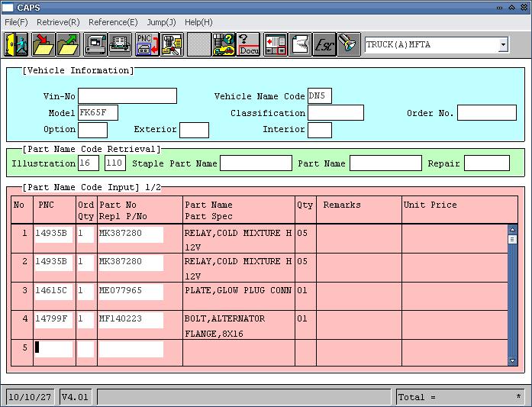
Task: Click the PNC 14615C field
Action: point(53,292)
